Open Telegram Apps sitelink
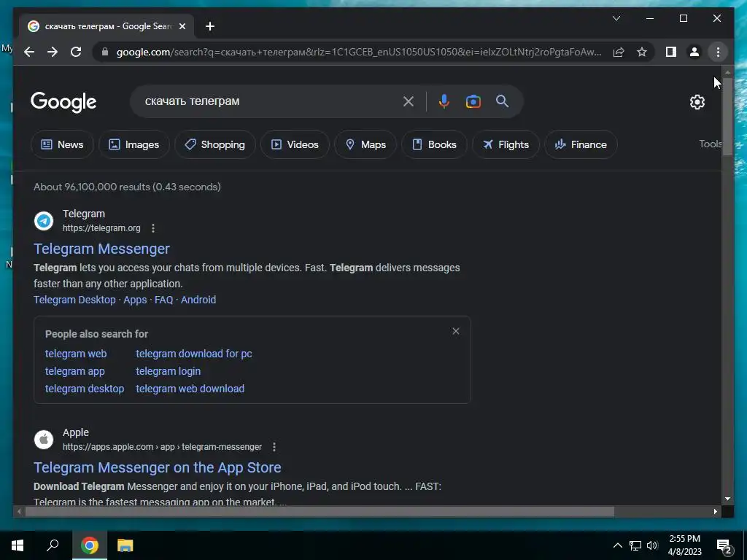Image resolution: width=747 pixels, height=560 pixels. pos(135,300)
